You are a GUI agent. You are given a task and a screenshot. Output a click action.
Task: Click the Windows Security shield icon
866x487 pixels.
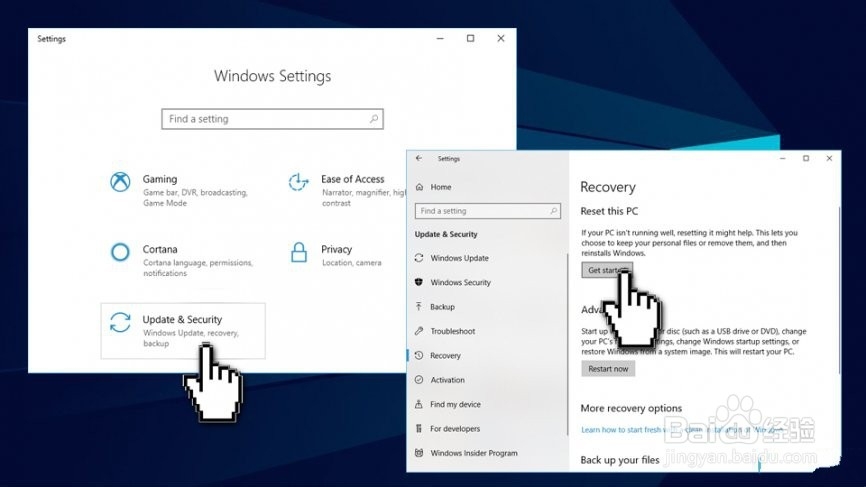(419, 282)
